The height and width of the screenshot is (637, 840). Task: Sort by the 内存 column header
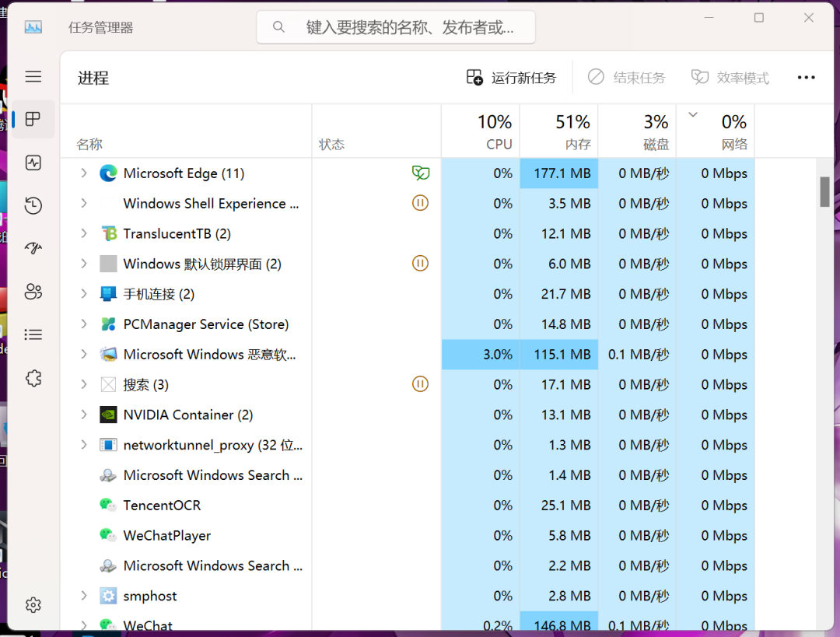coord(558,131)
